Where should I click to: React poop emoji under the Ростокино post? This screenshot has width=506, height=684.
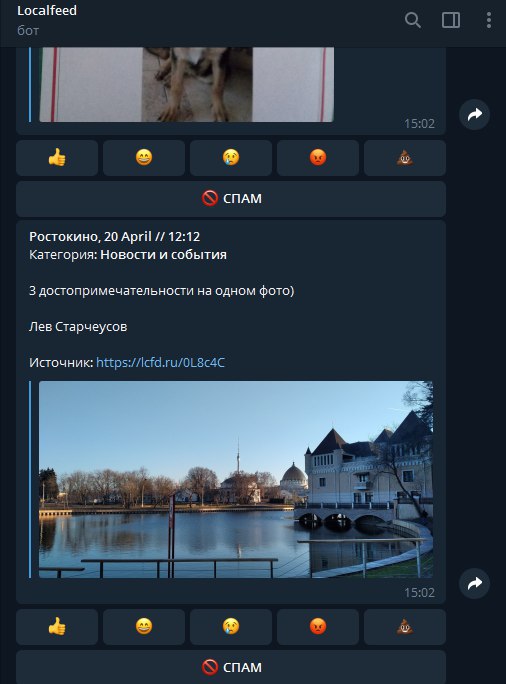405,627
